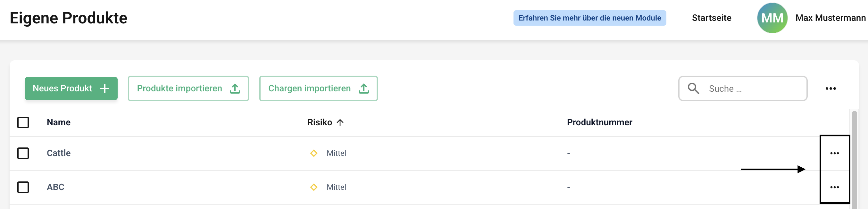Click Erfahren Sie mehr über die neuen Module

(x=589, y=18)
